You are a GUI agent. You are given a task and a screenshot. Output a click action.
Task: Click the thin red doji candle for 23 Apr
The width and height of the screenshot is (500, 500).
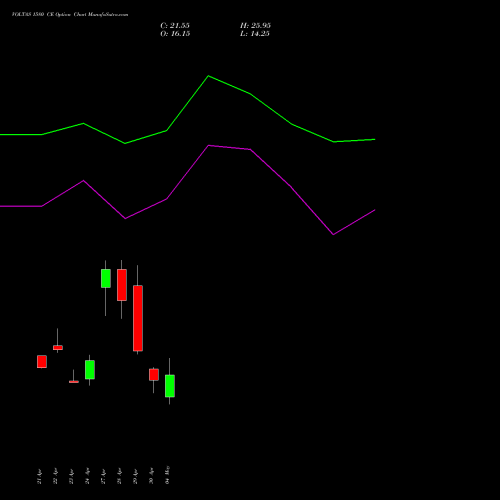pos(74,382)
